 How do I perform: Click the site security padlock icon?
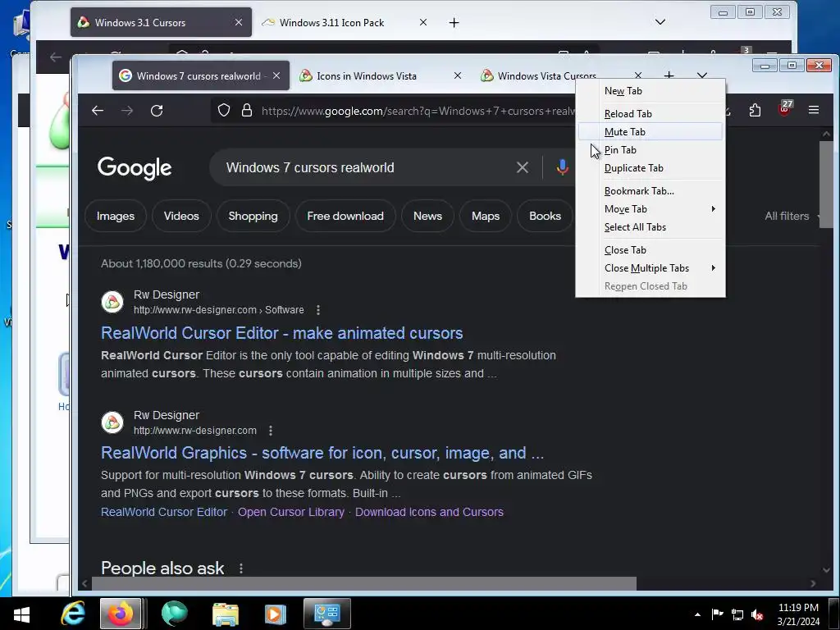(246, 111)
